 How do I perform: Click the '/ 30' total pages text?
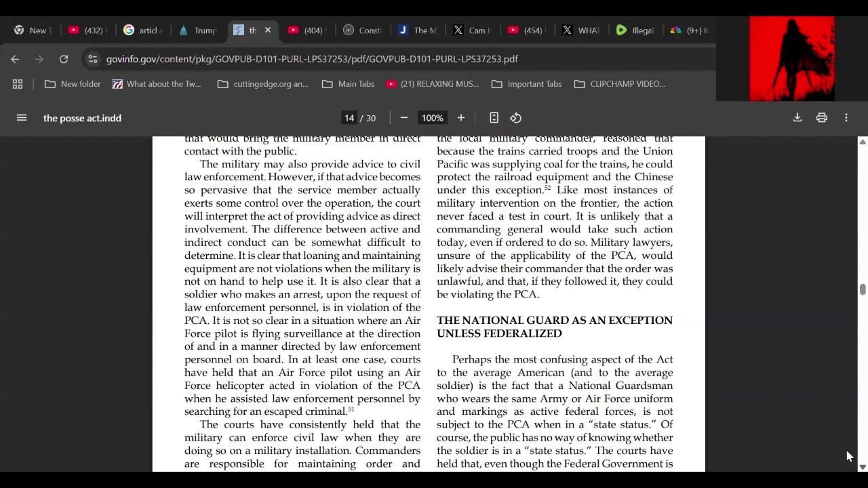click(368, 118)
